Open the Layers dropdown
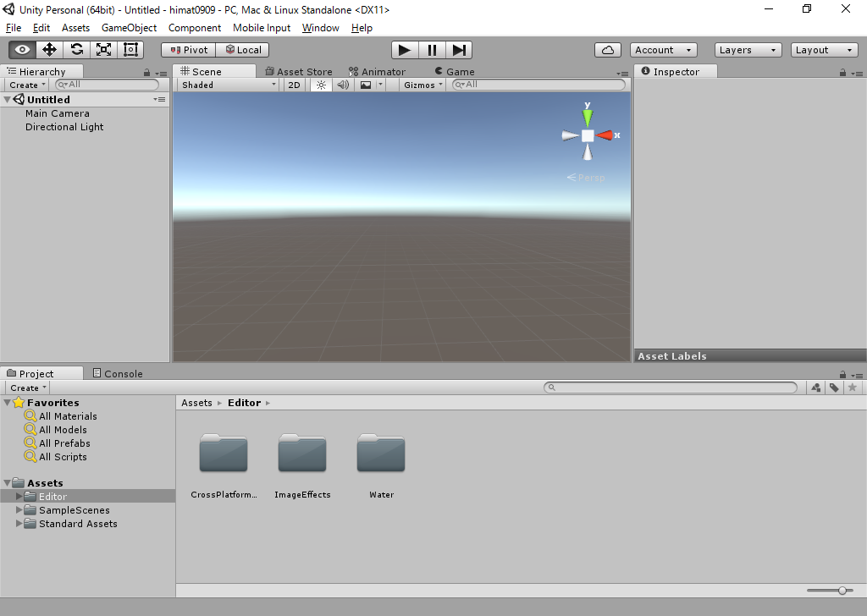This screenshot has height=616, width=867. click(x=748, y=50)
